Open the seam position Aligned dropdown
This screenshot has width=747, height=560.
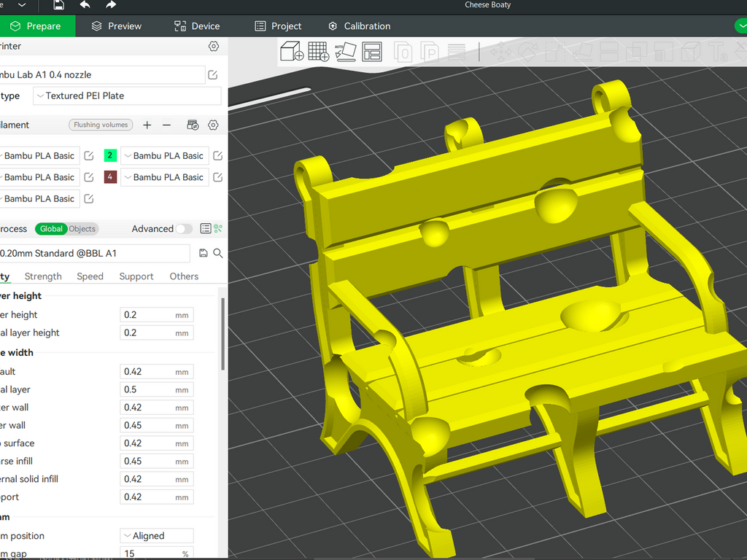click(x=157, y=536)
